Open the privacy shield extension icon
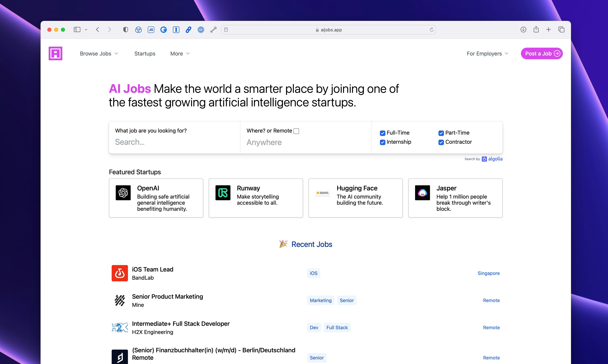 pos(126,30)
